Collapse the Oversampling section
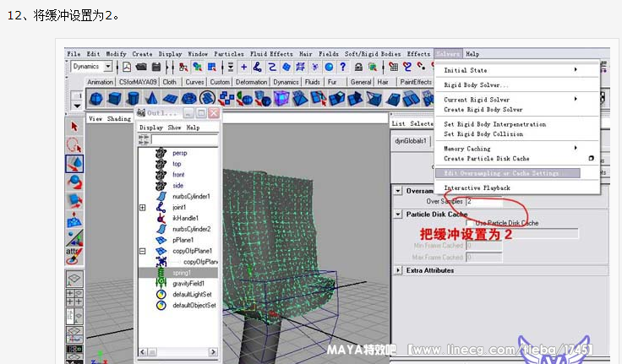Viewport: 622px width, 364px height. [398, 191]
